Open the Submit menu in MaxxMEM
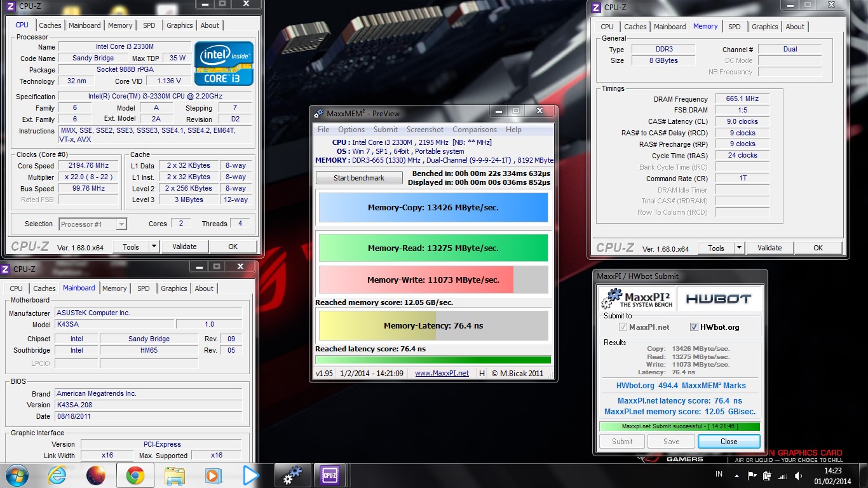Viewport: 868px width, 488px height. click(x=386, y=130)
